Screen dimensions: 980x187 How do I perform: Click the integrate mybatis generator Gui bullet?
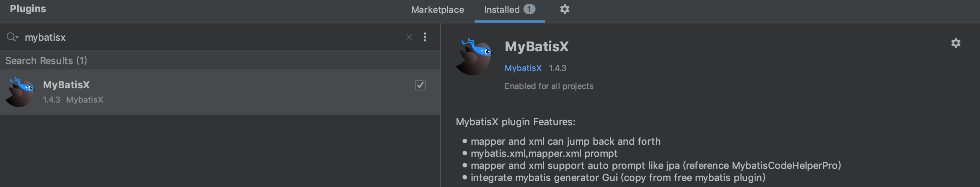tap(618, 178)
